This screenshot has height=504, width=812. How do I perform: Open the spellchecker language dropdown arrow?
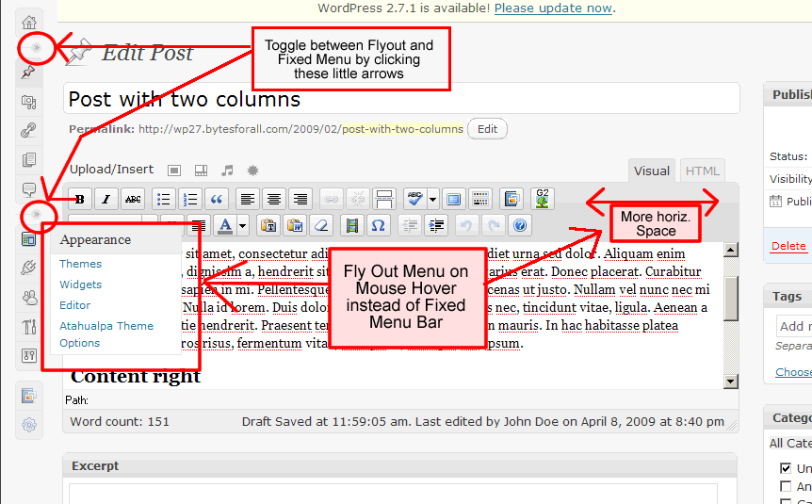pos(432,199)
